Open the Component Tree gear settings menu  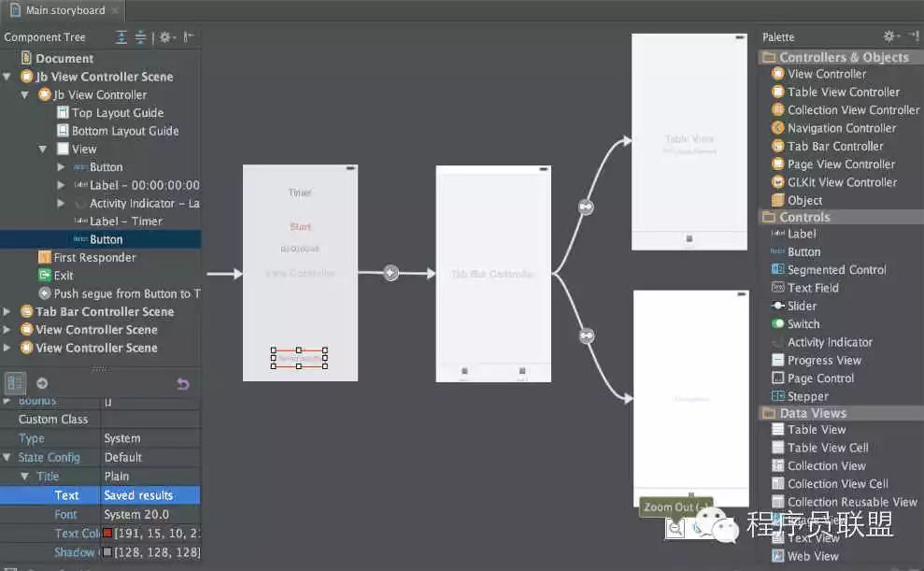click(x=165, y=37)
